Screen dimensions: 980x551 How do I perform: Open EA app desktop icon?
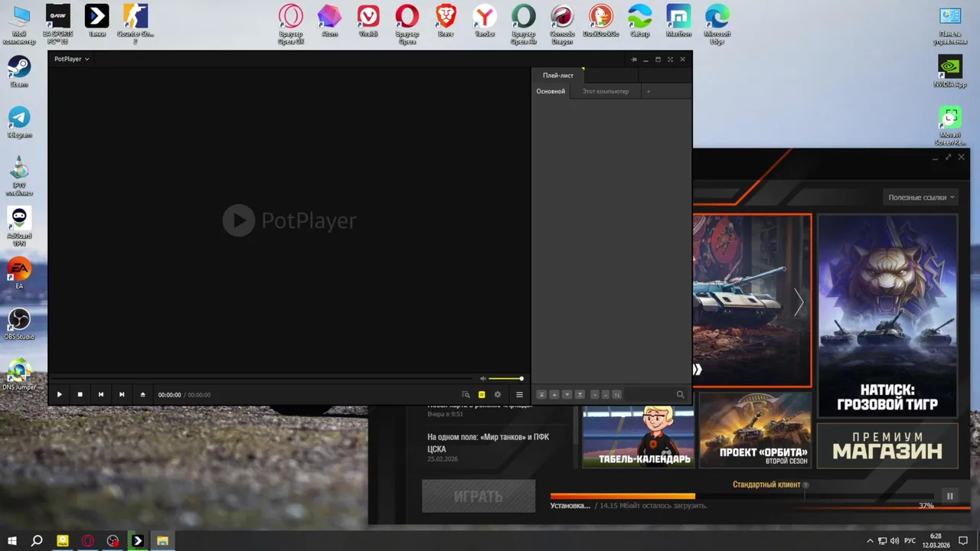pos(19,273)
